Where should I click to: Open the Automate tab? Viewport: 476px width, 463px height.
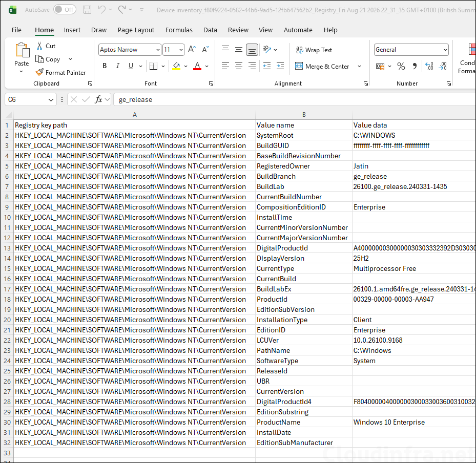coord(298,30)
